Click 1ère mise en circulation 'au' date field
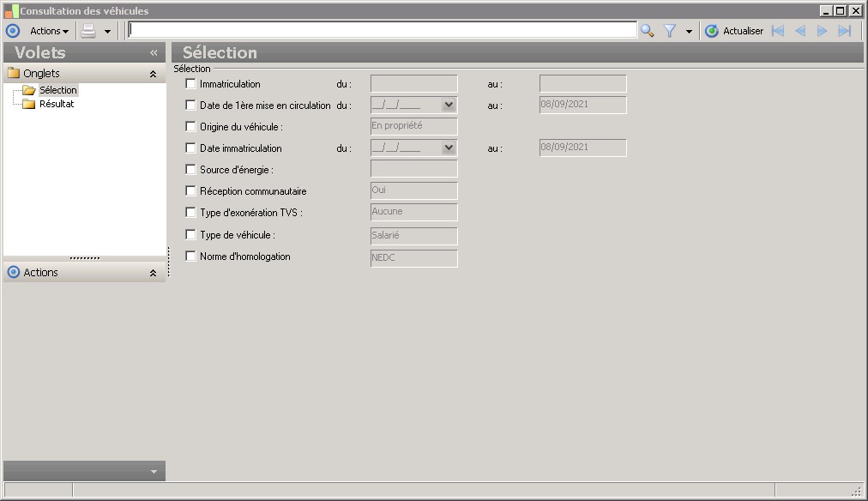 pos(583,105)
